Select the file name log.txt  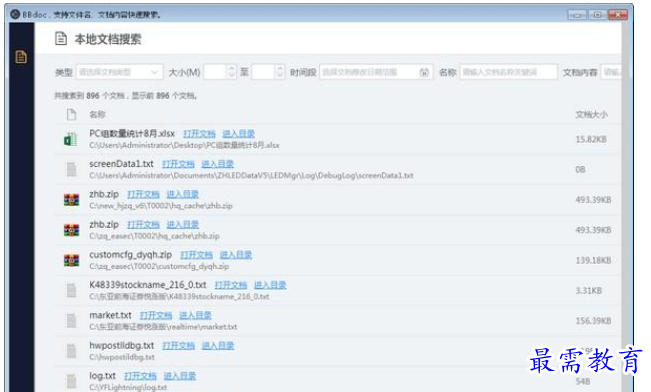coord(103,376)
